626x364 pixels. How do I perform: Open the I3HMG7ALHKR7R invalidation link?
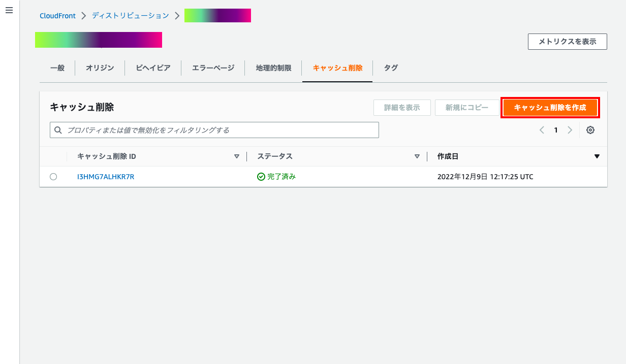pos(106,177)
